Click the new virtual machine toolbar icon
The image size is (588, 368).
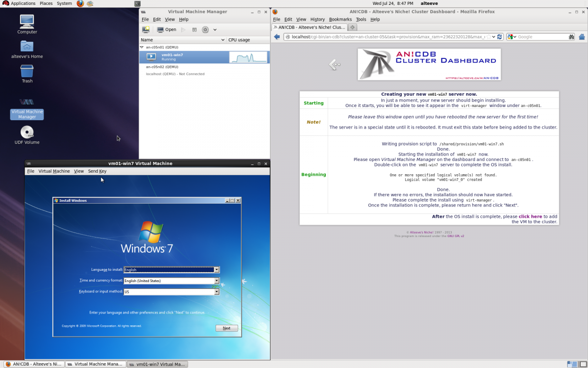point(146,29)
